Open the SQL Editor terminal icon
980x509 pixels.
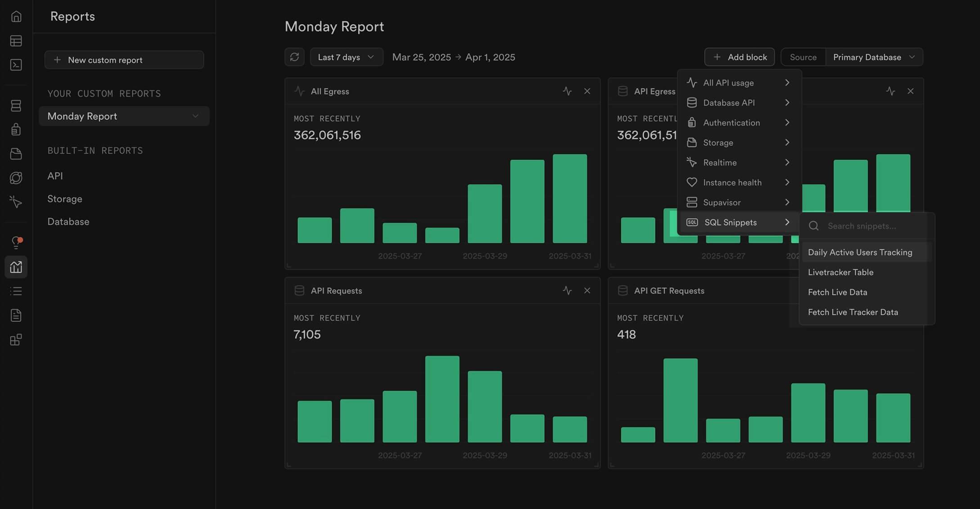click(x=16, y=65)
